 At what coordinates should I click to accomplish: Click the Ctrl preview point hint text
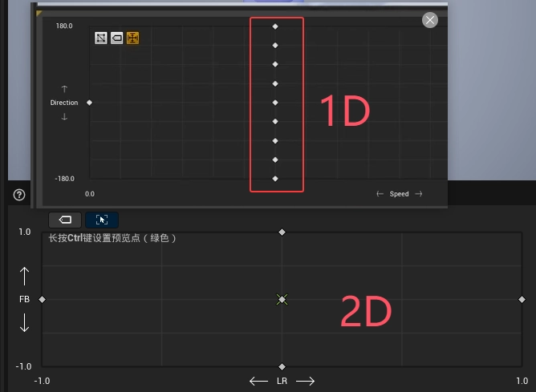click(112, 238)
